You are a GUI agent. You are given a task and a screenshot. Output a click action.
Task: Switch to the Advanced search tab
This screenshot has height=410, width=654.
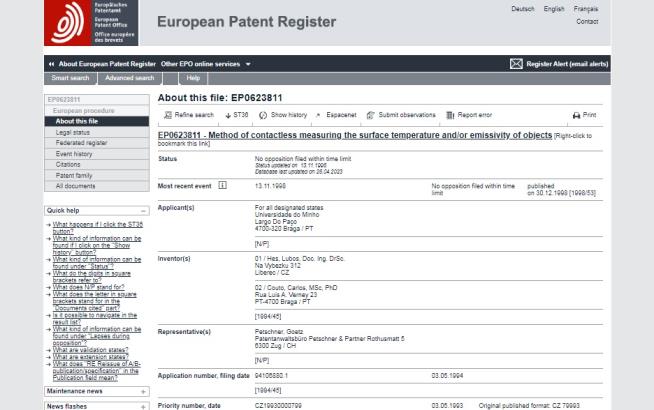[130, 78]
